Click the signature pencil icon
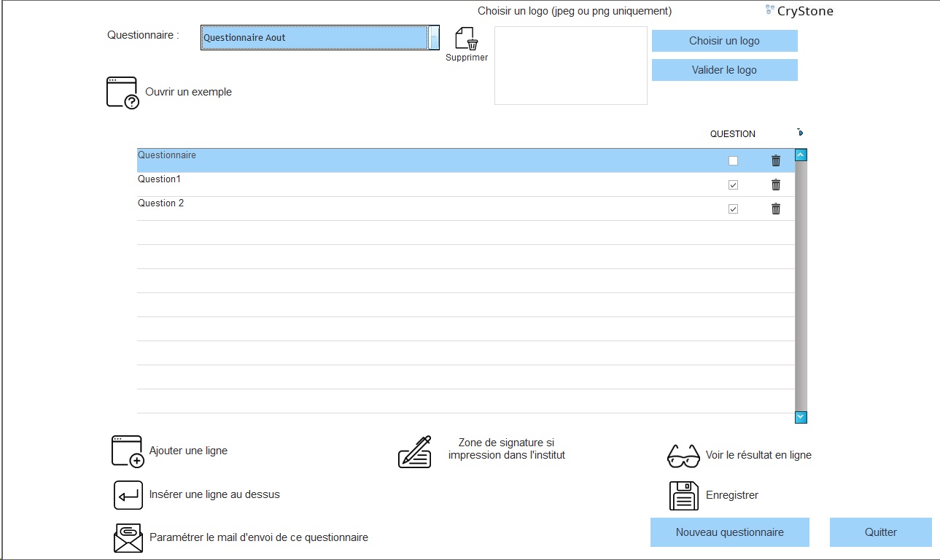The height and width of the screenshot is (560, 940). tap(414, 452)
